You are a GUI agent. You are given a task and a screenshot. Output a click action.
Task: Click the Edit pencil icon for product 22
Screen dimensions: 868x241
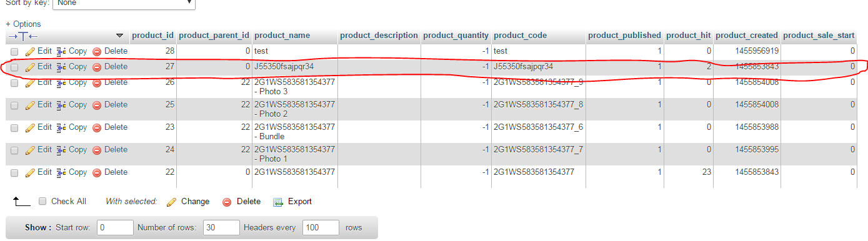pos(30,172)
